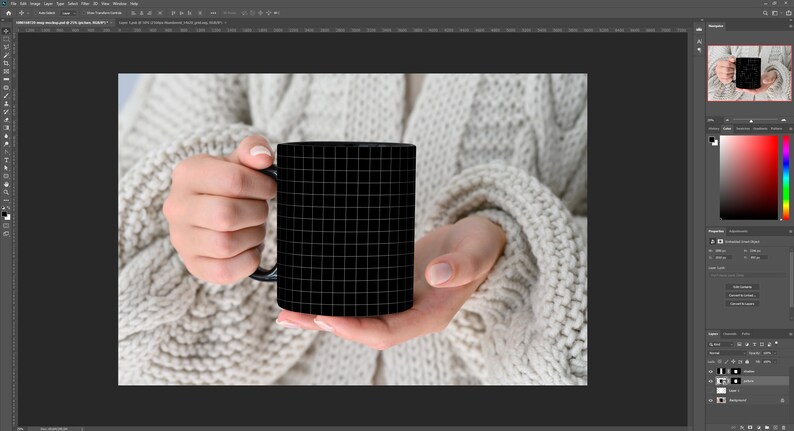Create a new layer icon
The width and height of the screenshot is (794, 431).
[775, 427]
